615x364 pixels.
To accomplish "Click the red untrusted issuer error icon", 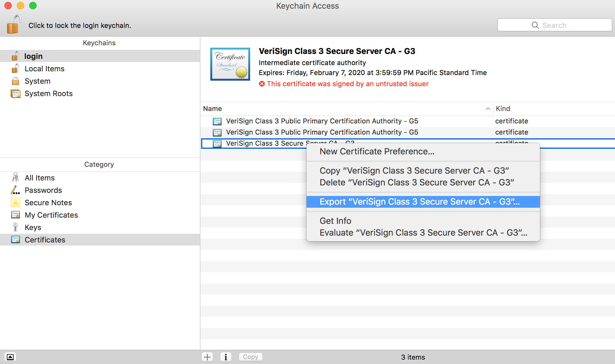I will pos(262,84).
